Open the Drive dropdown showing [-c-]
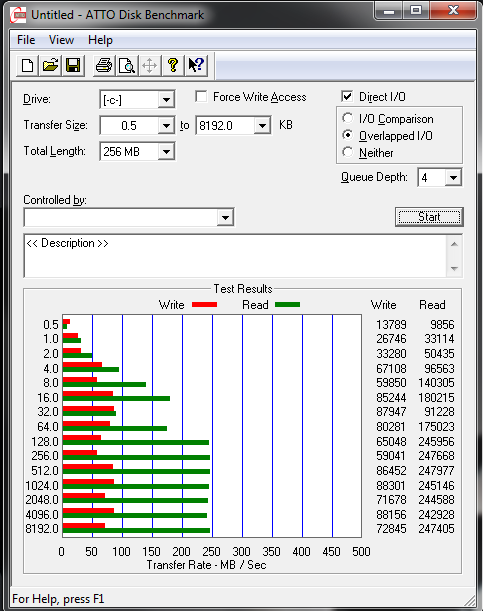The height and width of the screenshot is (611, 483). 166,100
